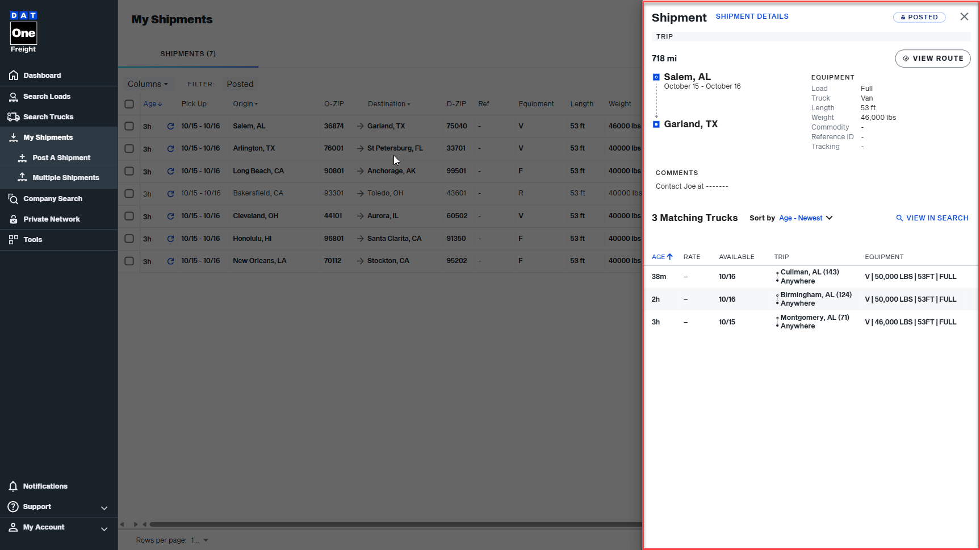980x550 pixels.
Task: Select the New Orleans, LA row checkbox
Action: [x=129, y=261]
